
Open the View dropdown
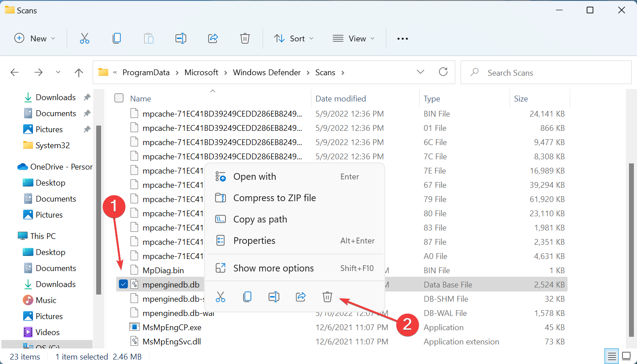click(x=353, y=38)
